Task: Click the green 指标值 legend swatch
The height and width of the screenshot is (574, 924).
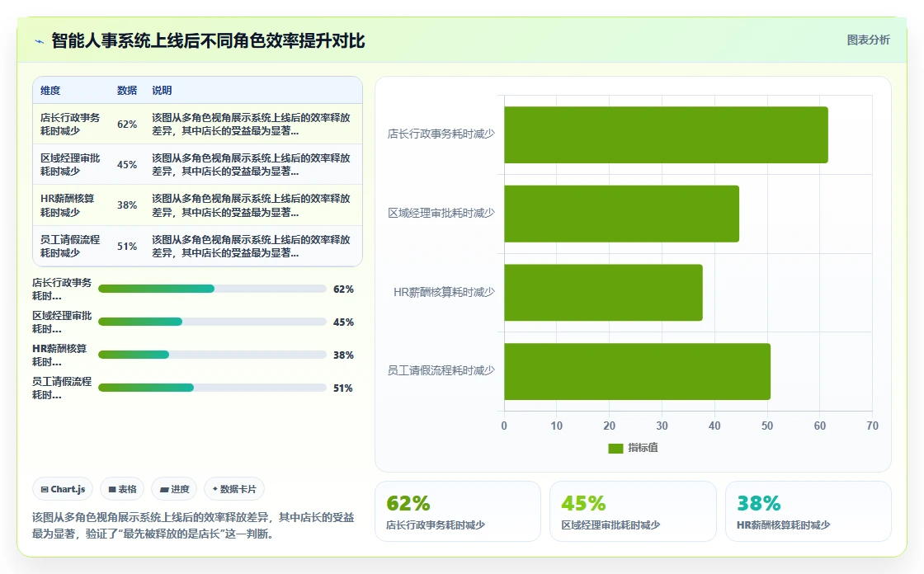Action: [x=615, y=449]
